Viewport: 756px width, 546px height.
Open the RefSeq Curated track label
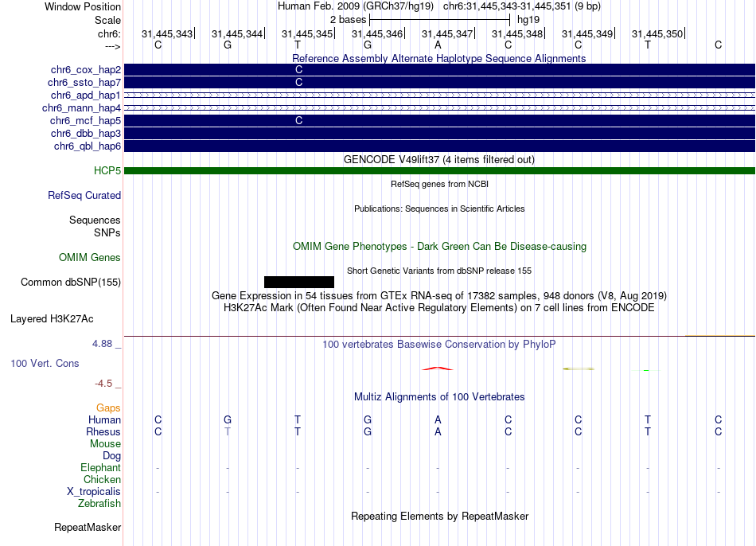click(84, 195)
